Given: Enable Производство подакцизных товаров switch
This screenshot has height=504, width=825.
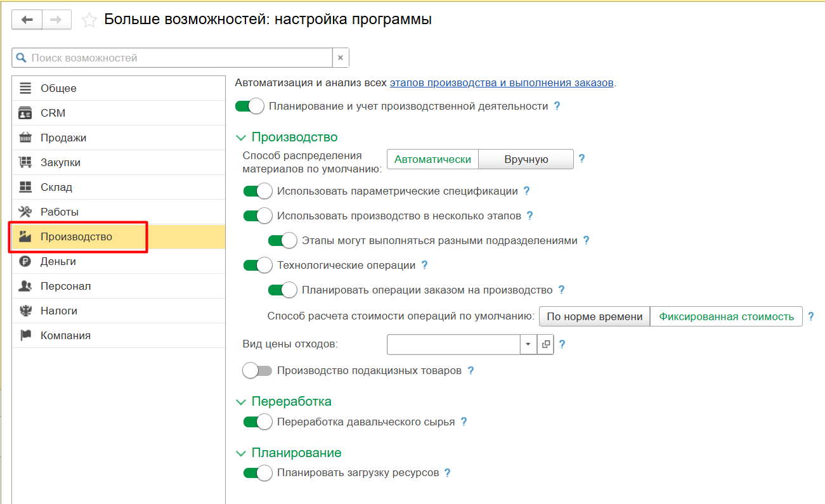Looking at the screenshot, I should click(x=257, y=370).
